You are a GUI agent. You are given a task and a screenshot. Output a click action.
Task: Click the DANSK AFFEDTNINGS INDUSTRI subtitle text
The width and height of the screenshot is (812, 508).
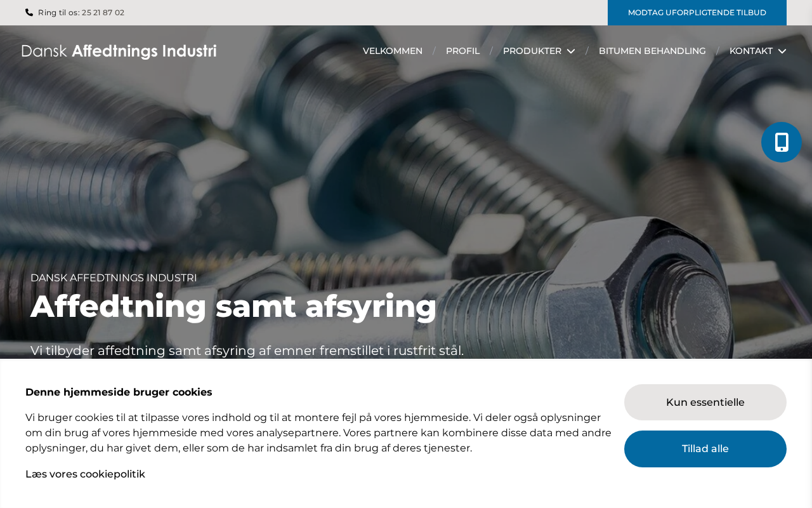[x=114, y=278]
